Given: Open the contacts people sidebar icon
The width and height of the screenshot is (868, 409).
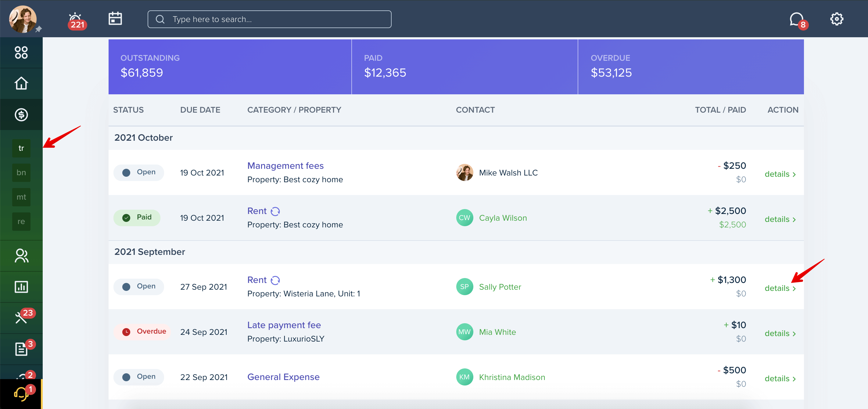Looking at the screenshot, I should coord(21,255).
